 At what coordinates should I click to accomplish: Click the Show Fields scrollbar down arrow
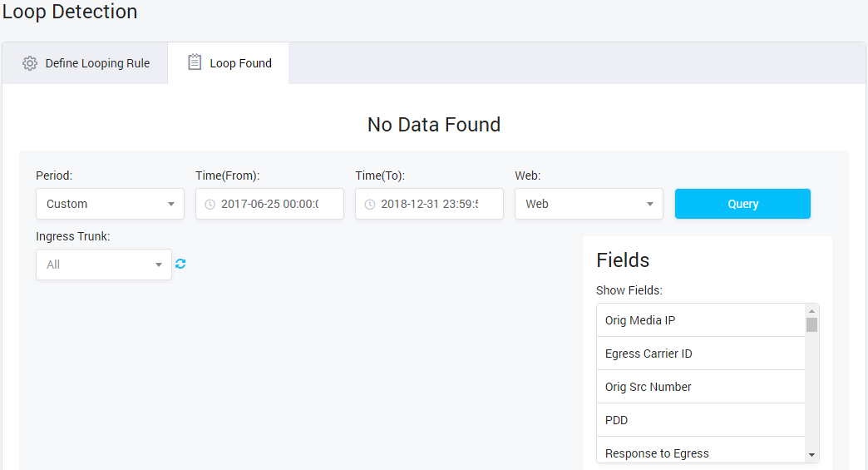point(811,455)
